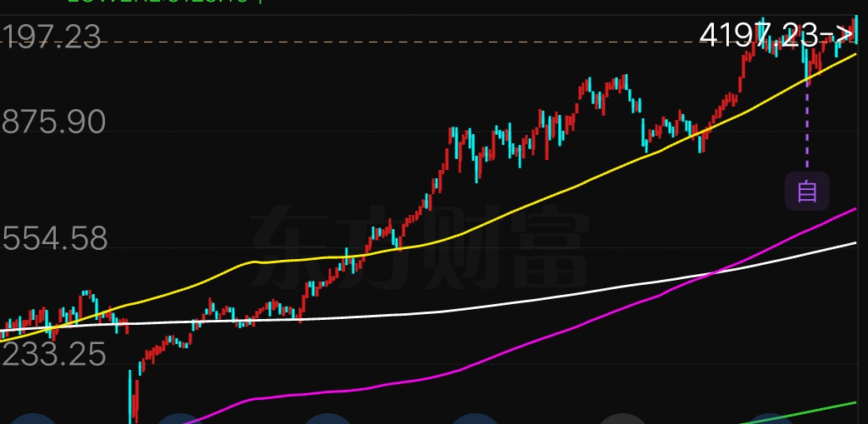Click where magenta and white lines cross

pyautogui.click(x=714, y=272)
